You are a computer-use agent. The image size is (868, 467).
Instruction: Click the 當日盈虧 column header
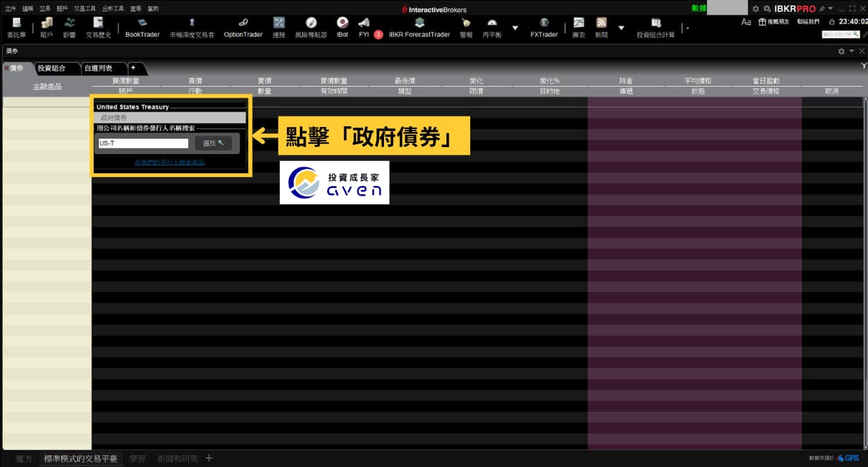coord(766,81)
